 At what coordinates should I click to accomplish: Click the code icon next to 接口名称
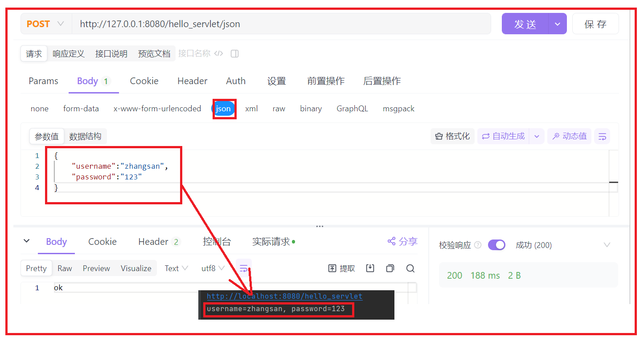point(218,53)
